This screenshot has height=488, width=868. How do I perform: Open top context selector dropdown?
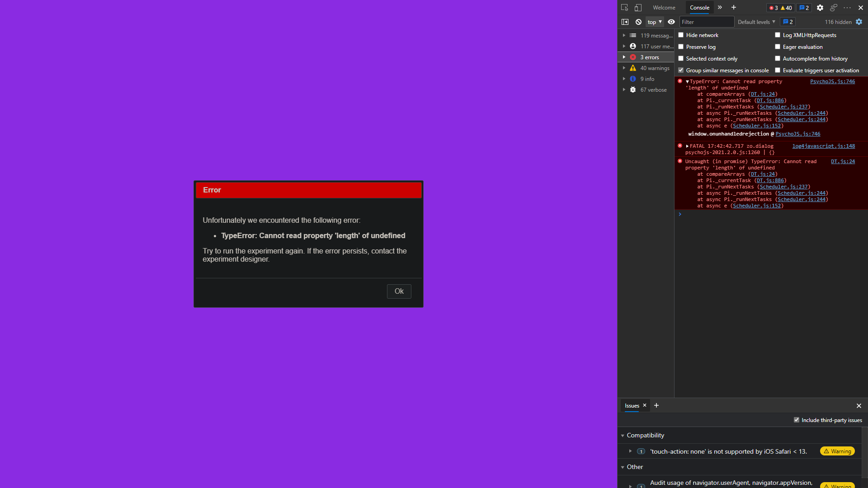coord(654,22)
